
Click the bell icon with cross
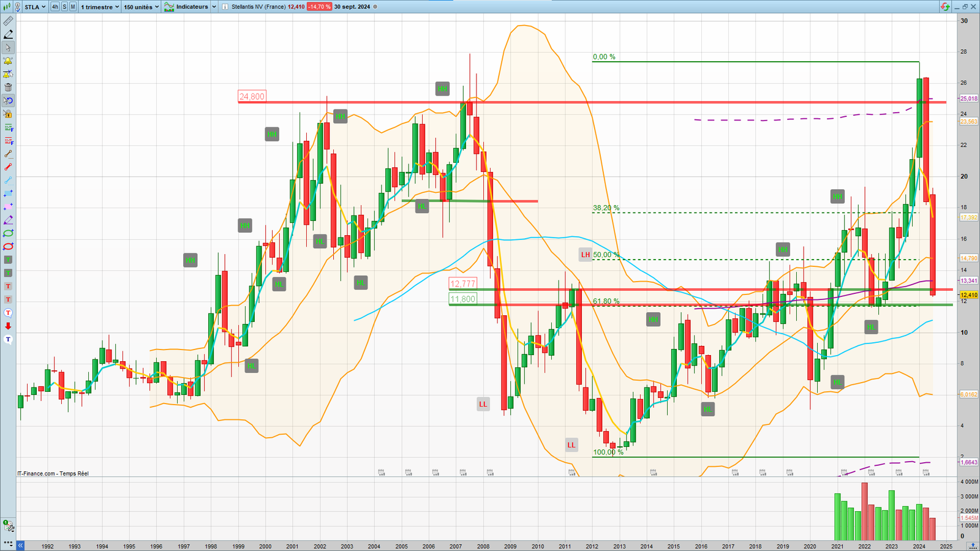tap(8, 74)
